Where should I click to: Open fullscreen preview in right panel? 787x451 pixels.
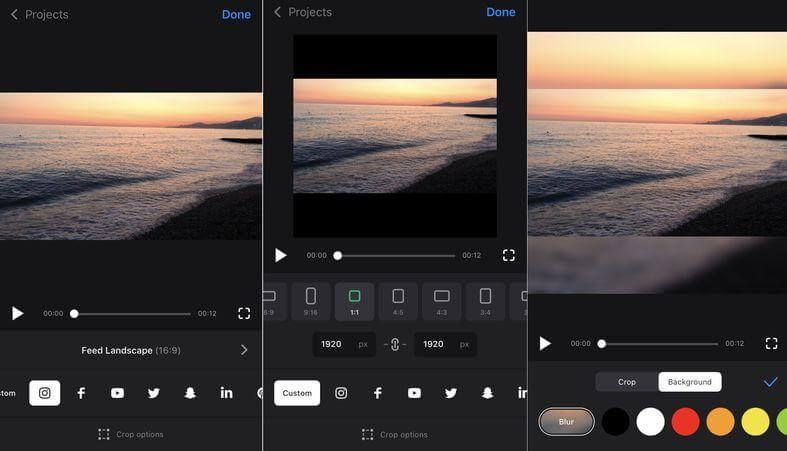pyautogui.click(x=771, y=344)
